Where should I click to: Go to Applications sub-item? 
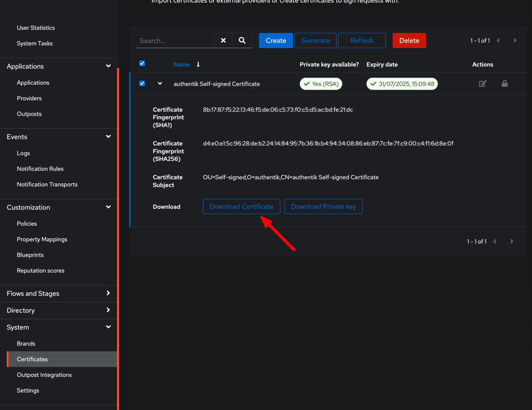tap(33, 82)
